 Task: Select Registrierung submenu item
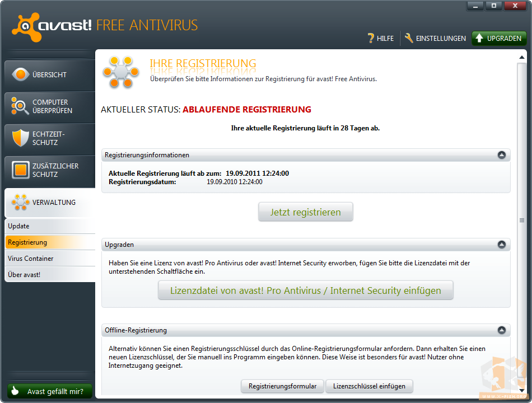[50, 242]
